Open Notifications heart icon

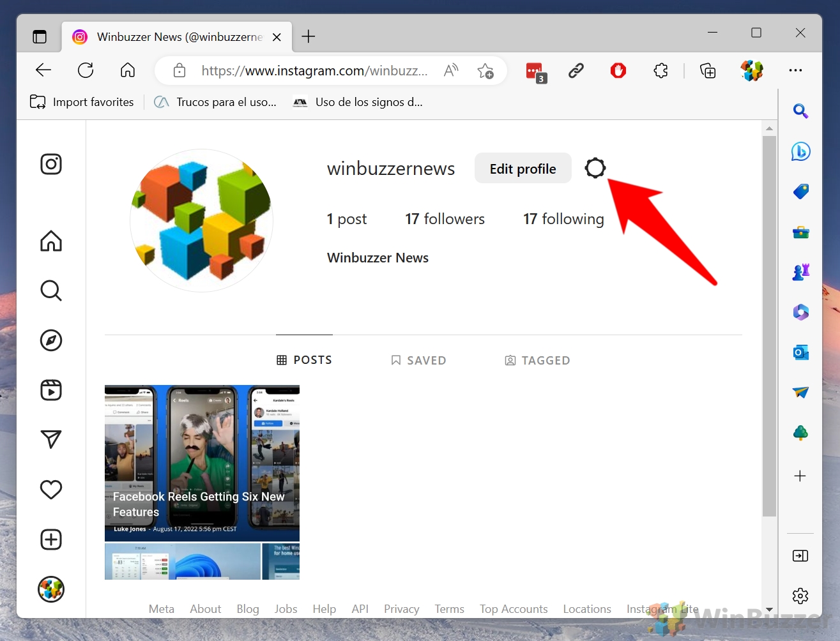pyautogui.click(x=51, y=489)
